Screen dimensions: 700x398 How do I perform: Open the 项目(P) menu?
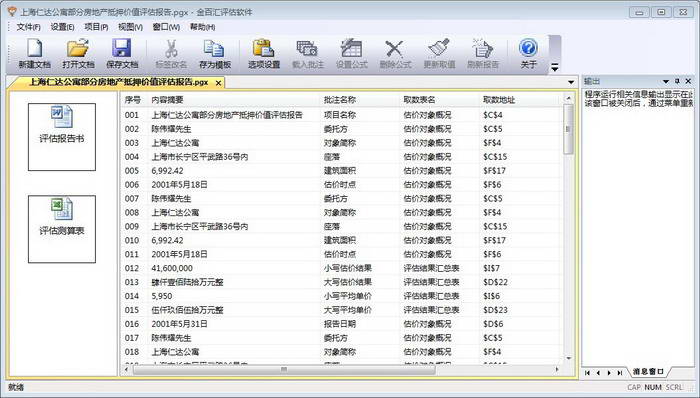96,27
